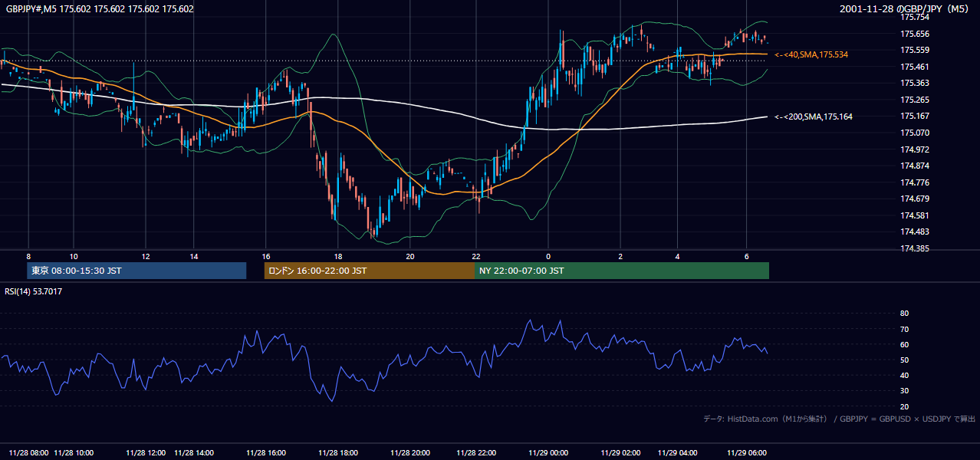The width and height of the screenshot is (980, 460).
Task: Click price axis value 174.581
Action: point(914,215)
